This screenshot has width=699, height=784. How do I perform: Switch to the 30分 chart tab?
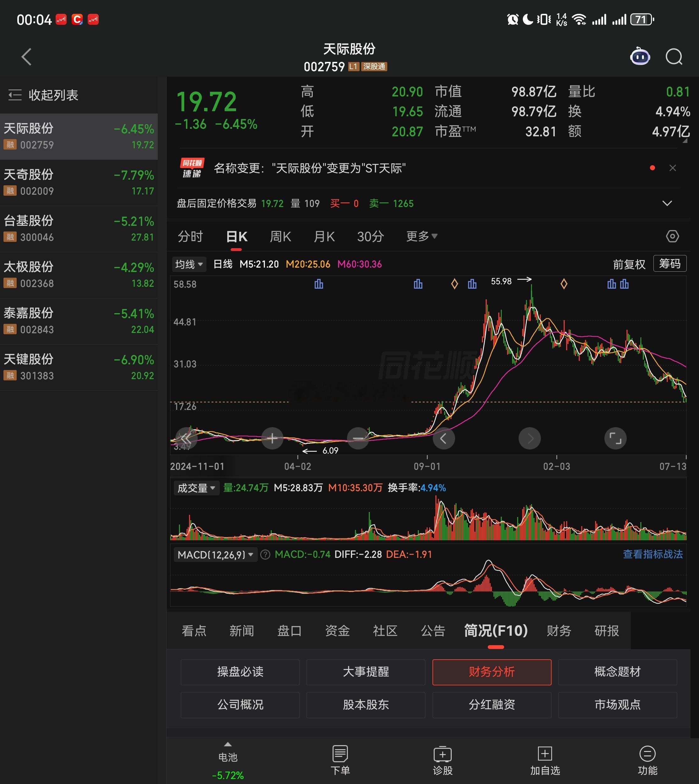[x=370, y=237]
